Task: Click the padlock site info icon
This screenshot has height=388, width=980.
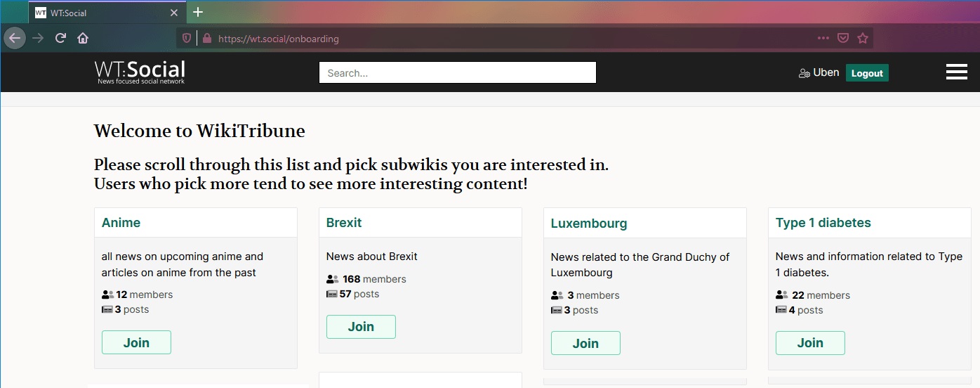Action: coord(206,39)
